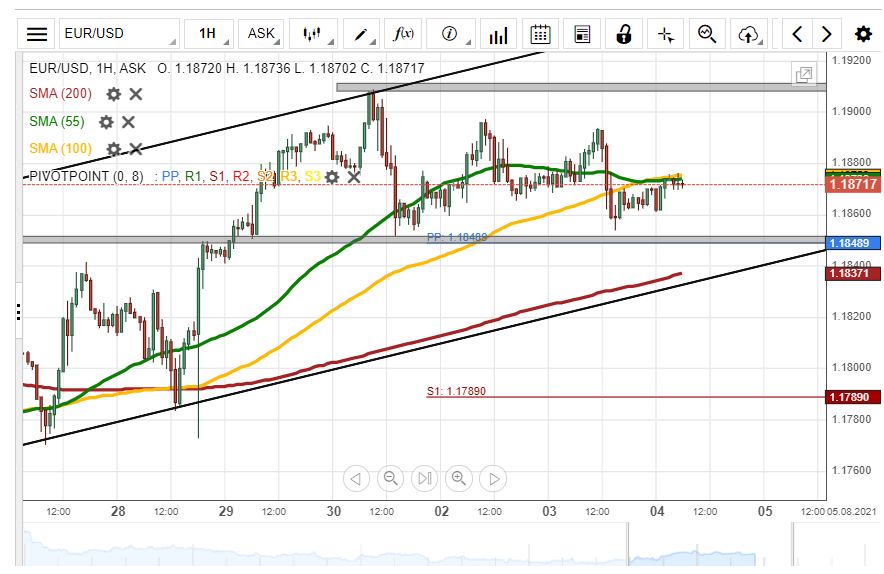Click the bar chart volume icon
Viewport: 884px width, 574px height.
(498, 34)
